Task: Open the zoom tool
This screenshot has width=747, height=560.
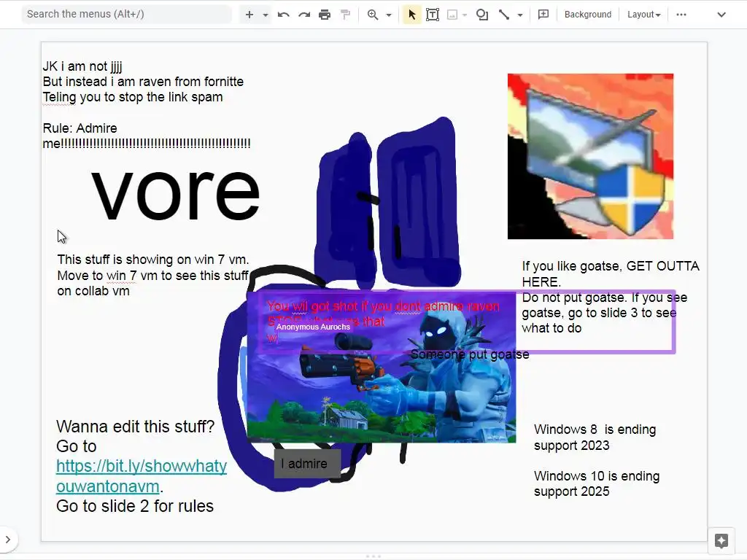Action: tap(373, 15)
